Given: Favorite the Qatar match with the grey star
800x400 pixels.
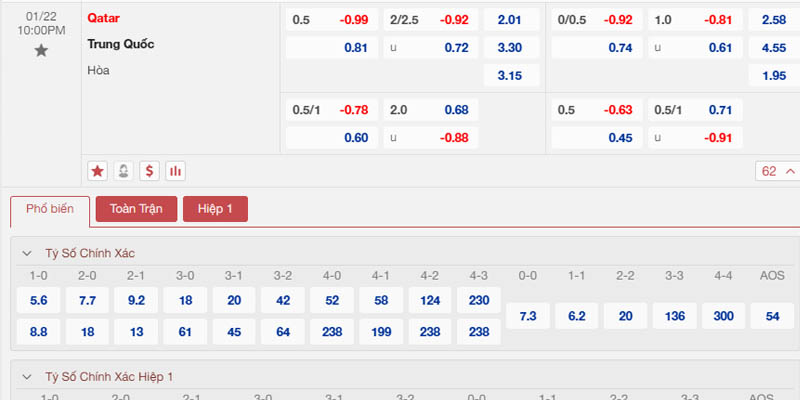Looking at the screenshot, I should click(x=41, y=51).
